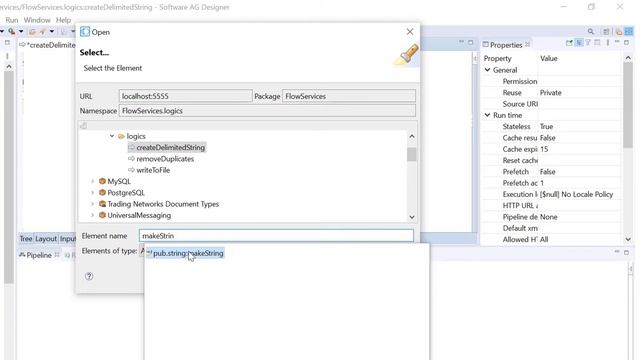Toggle Show Categories in Properties view
This screenshot has width=640, height=360.
click(579, 43)
